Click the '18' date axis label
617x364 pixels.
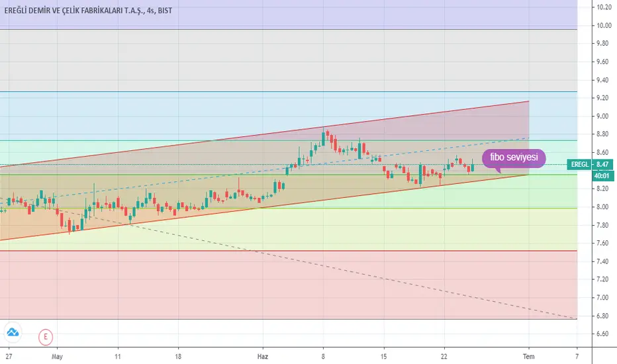pyautogui.click(x=178, y=357)
